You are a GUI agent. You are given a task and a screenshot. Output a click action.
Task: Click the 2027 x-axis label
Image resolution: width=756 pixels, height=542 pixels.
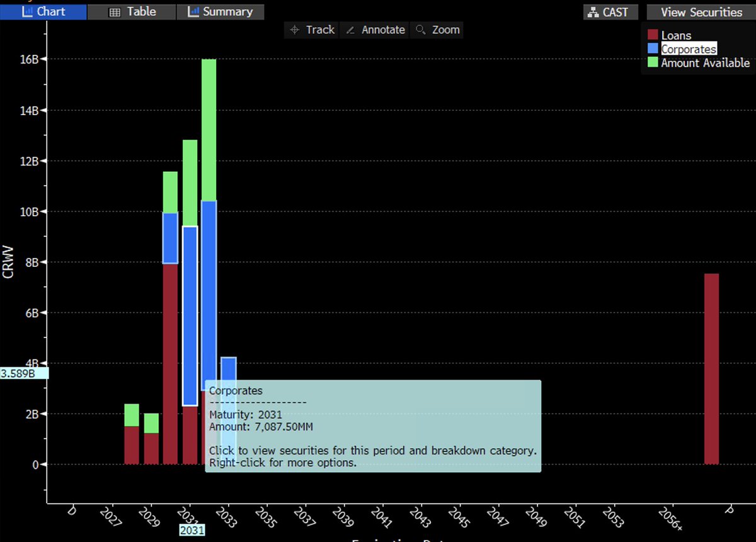point(112,519)
